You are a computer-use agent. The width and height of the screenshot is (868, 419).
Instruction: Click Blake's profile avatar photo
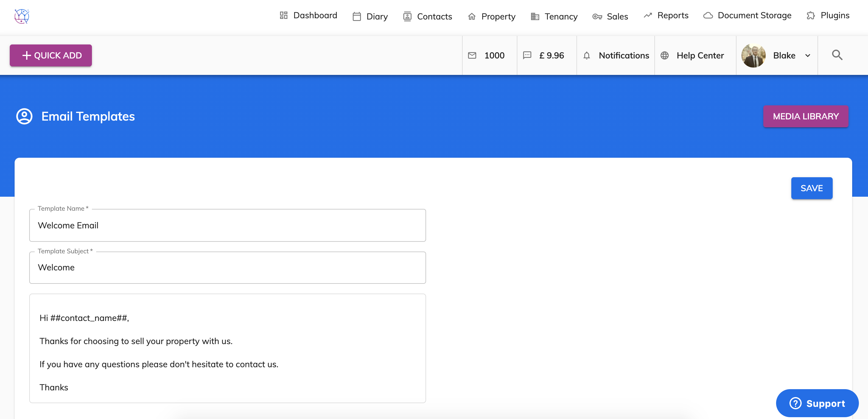click(x=754, y=55)
